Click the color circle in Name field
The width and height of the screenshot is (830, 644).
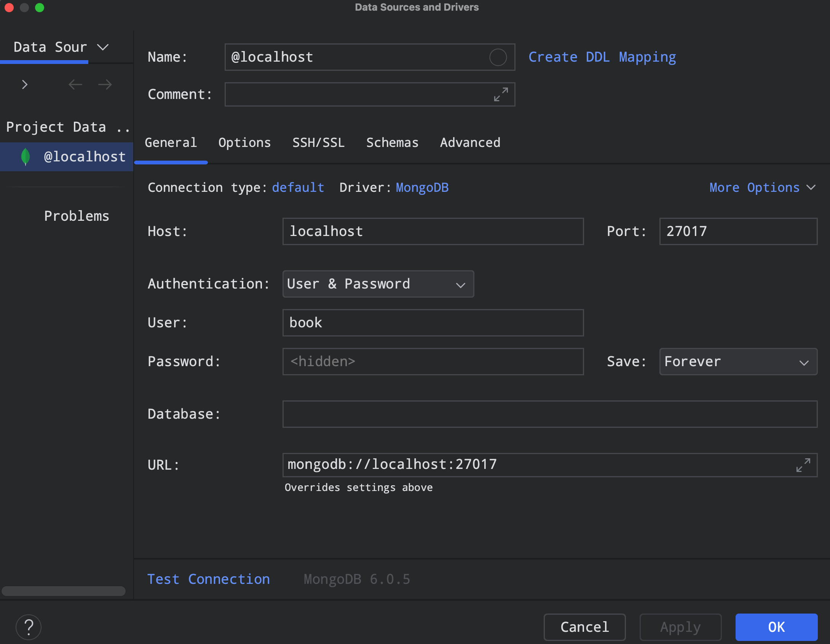pos(498,57)
